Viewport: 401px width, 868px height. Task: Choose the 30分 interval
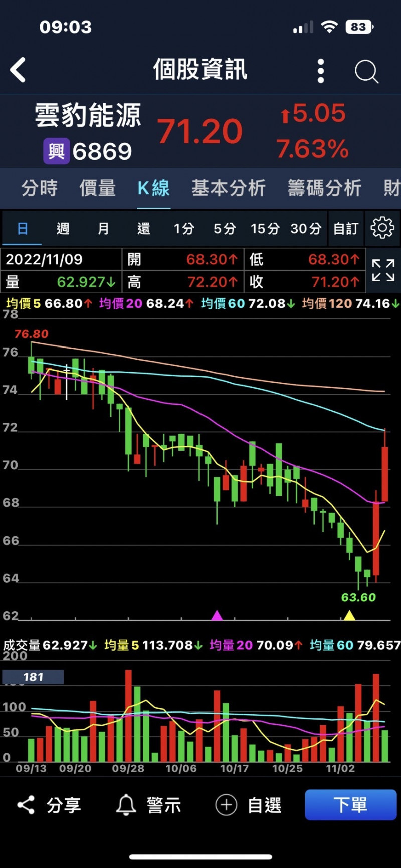coord(306,229)
